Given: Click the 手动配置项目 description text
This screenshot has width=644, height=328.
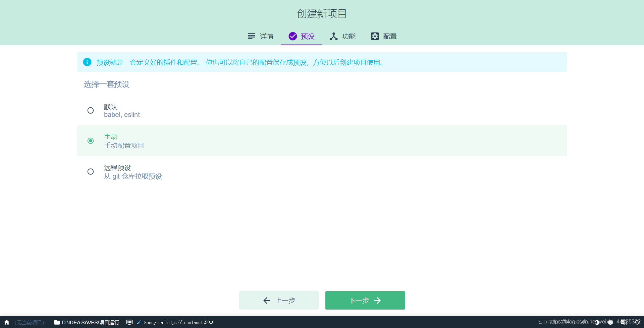Looking at the screenshot, I should [124, 145].
